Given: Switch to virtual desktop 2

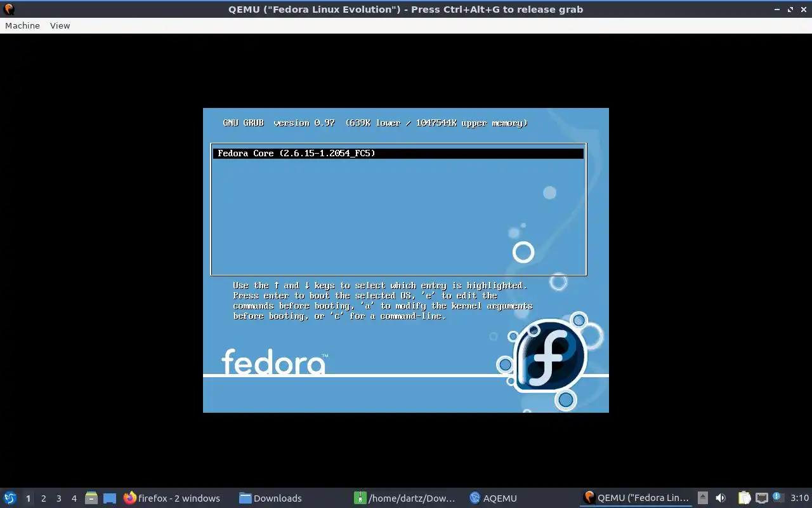Looking at the screenshot, I should click(44, 498).
